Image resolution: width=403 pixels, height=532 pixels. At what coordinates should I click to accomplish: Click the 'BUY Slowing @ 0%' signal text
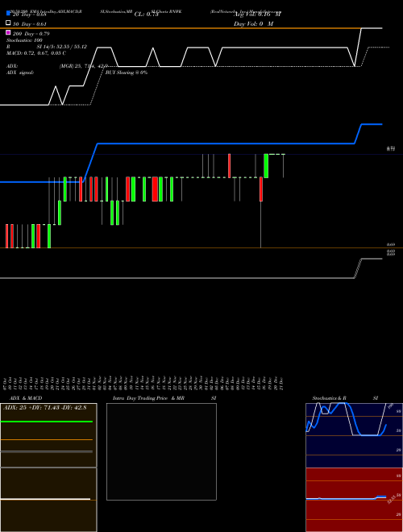[x=127, y=73]
